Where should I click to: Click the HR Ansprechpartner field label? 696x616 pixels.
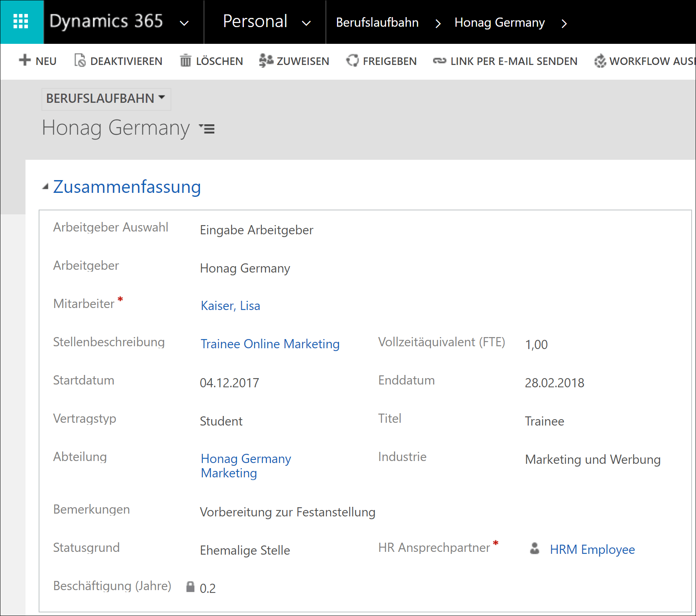434,547
